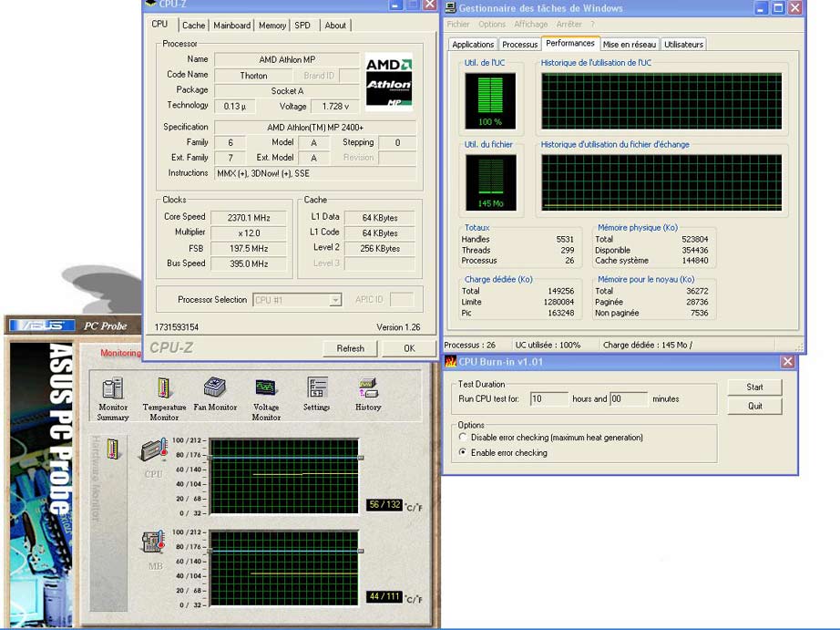Click the MB temperature graph in PC Probe
Viewport: 840px width, 630px height.
[284, 568]
